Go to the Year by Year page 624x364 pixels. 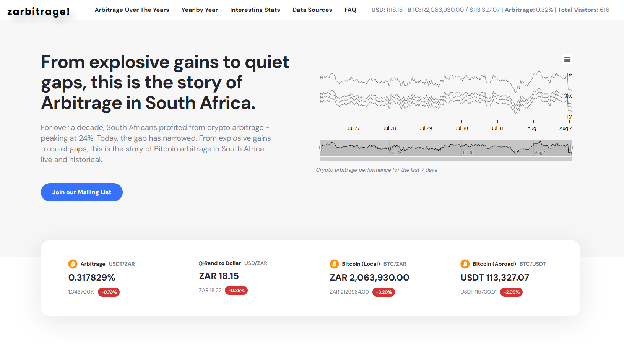tap(200, 10)
